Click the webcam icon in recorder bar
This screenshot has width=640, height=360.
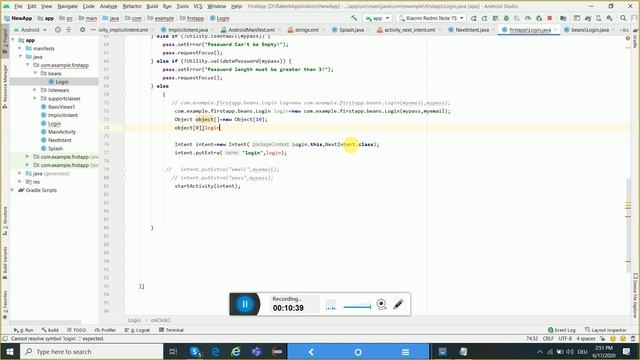pyautogui.click(x=381, y=304)
